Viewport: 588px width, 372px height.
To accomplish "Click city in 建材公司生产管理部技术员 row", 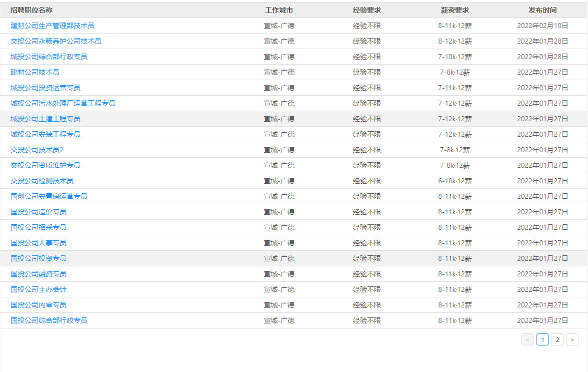I will [x=279, y=26].
